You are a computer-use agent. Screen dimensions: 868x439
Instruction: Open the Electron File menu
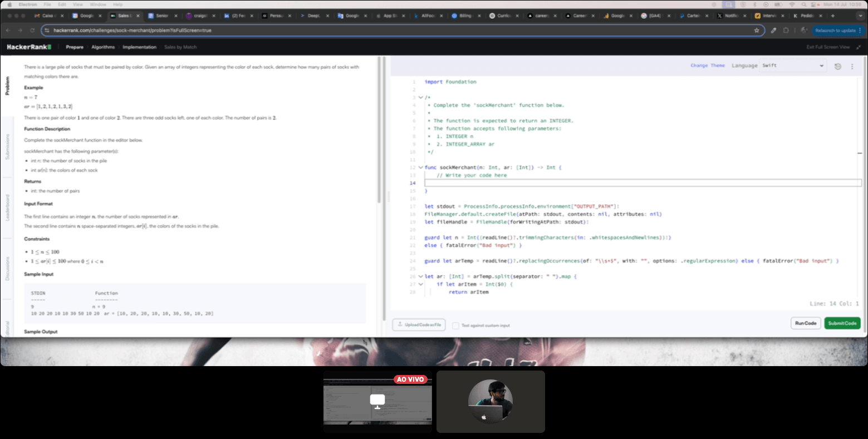47,4
